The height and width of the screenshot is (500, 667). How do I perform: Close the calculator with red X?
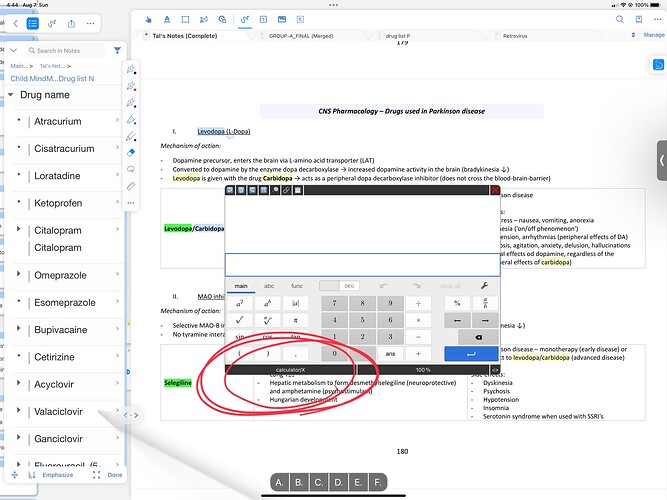pos(495,190)
